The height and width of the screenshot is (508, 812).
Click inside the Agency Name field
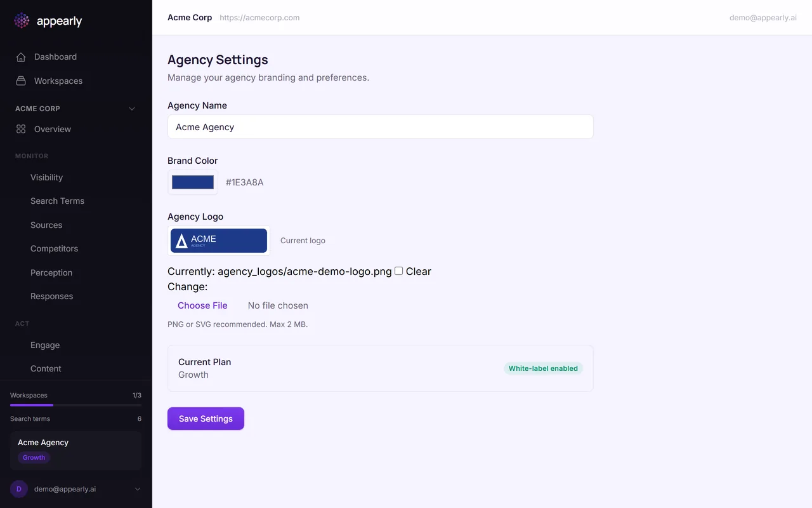[380, 126]
